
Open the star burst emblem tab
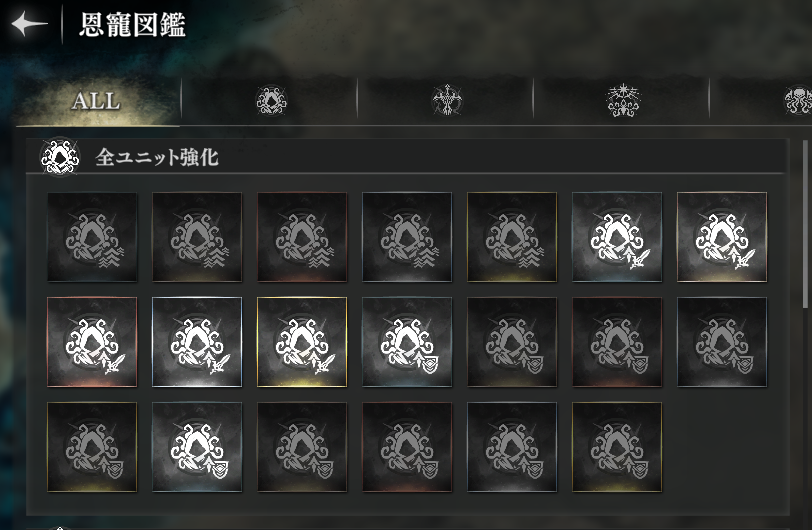tap(622, 100)
